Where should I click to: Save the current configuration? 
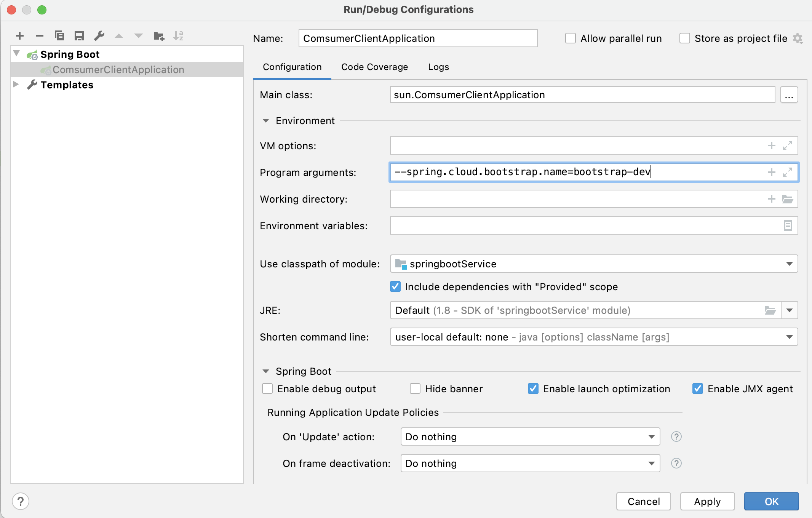click(x=80, y=36)
